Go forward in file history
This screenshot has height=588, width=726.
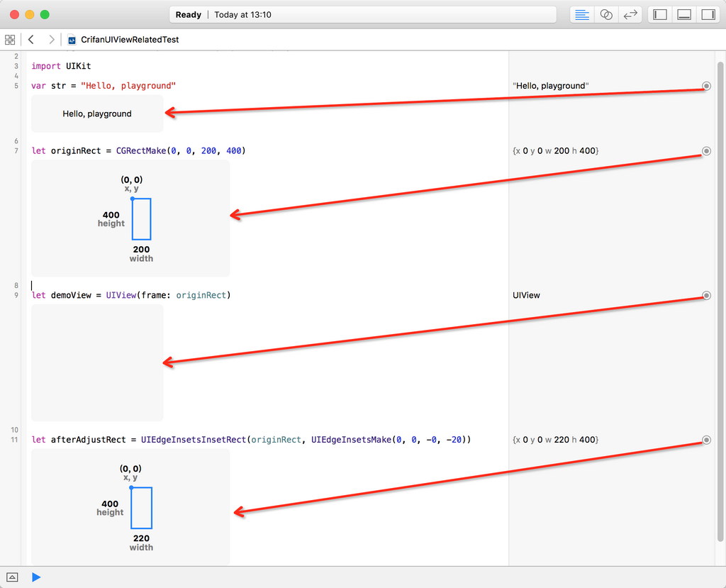(51, 40)
